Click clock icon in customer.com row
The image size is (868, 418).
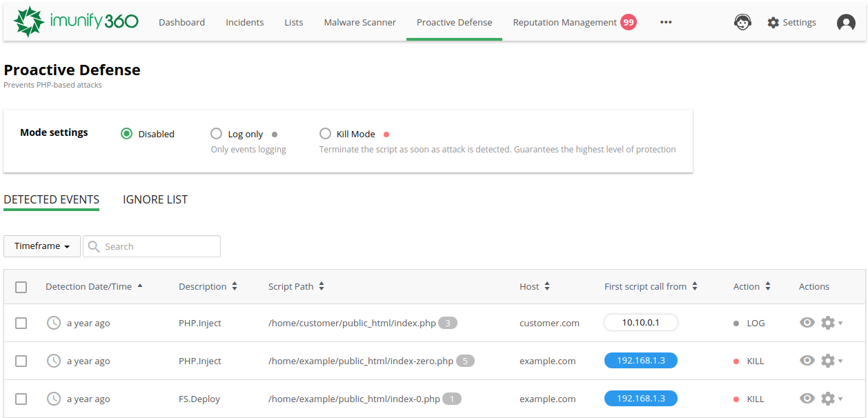[53, 323]
